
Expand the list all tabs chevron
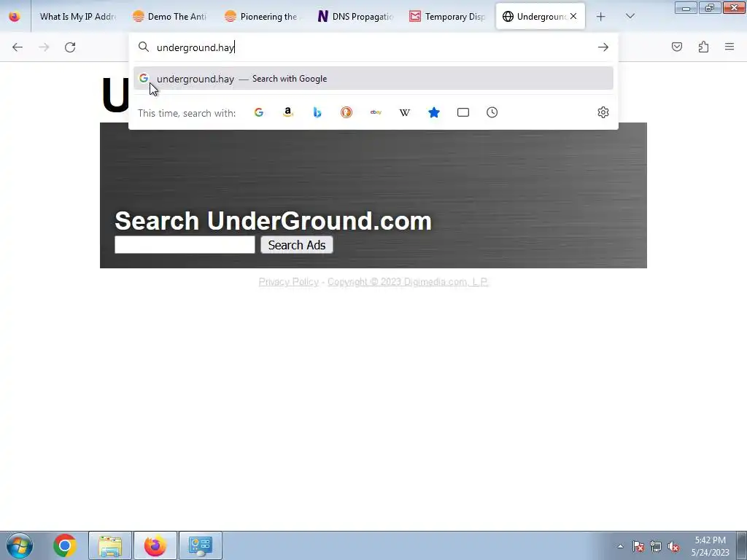click(630, 17)
